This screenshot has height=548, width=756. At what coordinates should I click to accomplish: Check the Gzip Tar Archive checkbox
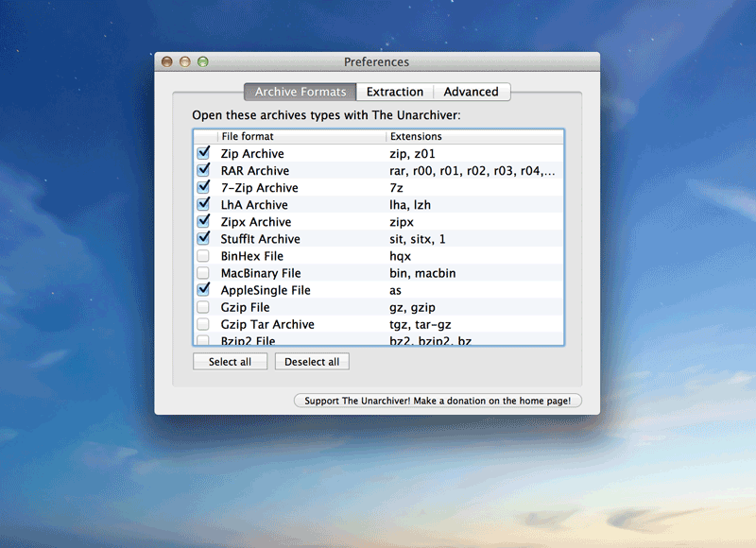click(x=203, y=324)
